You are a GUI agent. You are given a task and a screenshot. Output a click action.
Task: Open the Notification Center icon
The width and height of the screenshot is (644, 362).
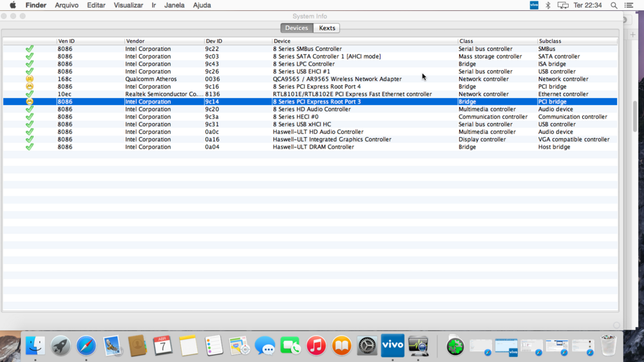(x=629, y=5)
